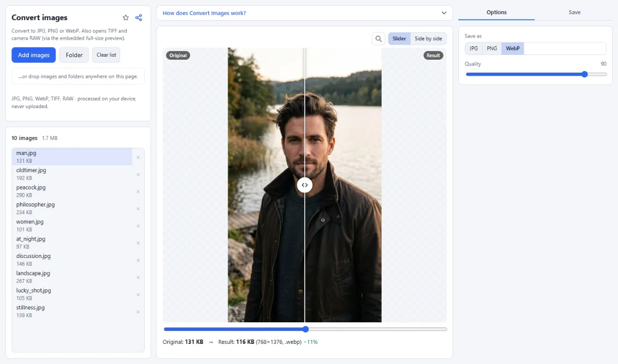Remove philosopher.jpg from the list

pos(138,209)
